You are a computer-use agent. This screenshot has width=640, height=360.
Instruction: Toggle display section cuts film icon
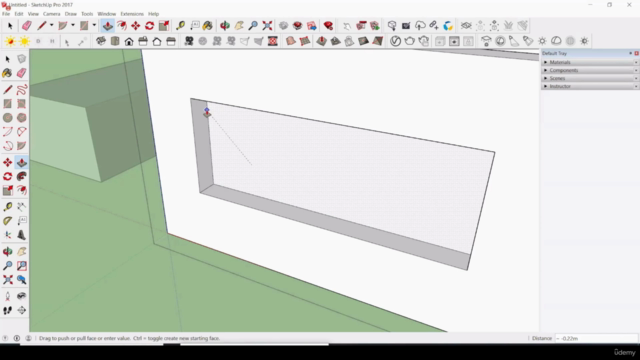pos(273,41)
